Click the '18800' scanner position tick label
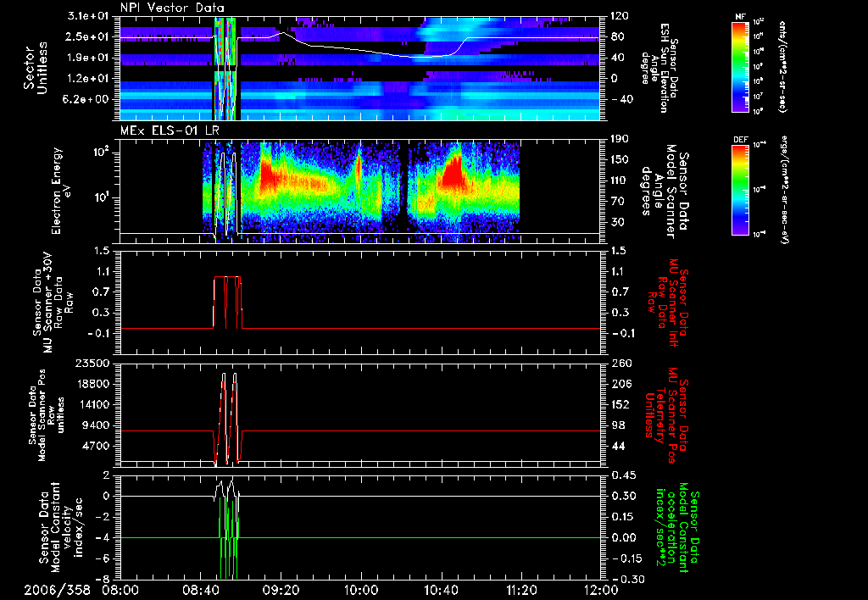The image size is (868, 600). click(92, 384)
